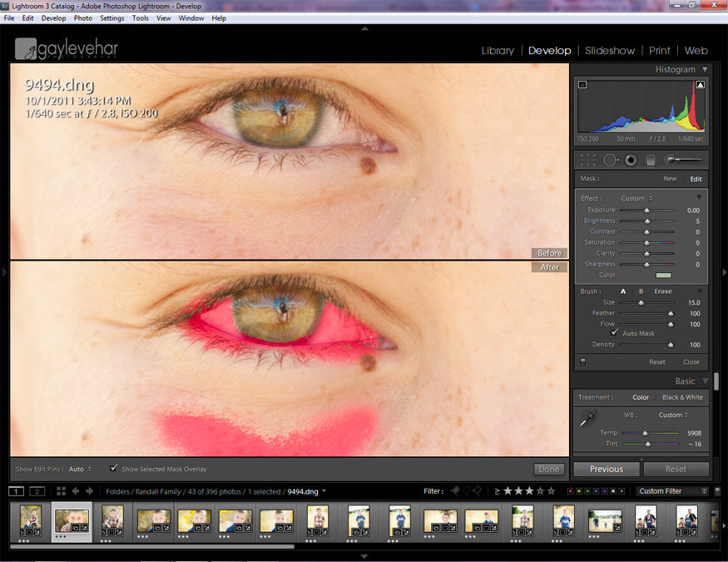Open the effect Color swatch
Viewport: 728px width, 562px height.
click(x=663, y=275)
